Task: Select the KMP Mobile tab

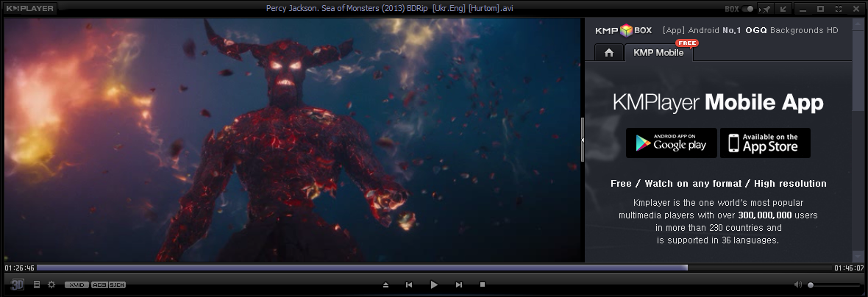Action: pos(658,52)
